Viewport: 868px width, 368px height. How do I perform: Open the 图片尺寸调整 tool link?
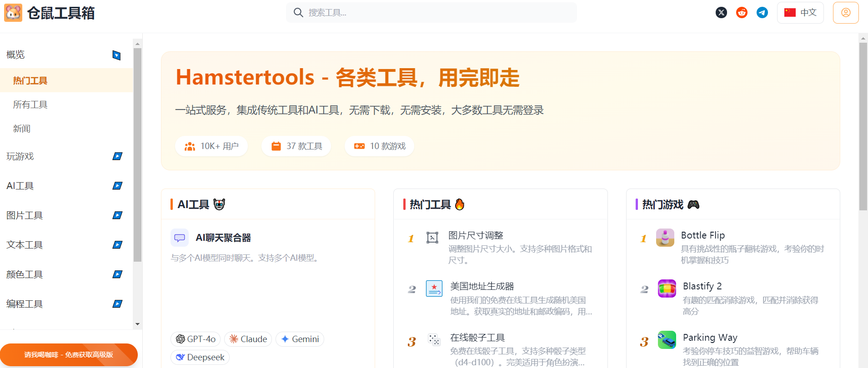pos(476,235)
